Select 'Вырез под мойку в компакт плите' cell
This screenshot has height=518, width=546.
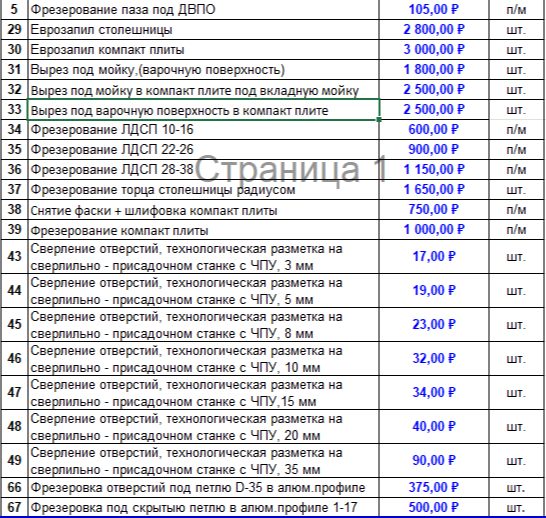(203, 90)
